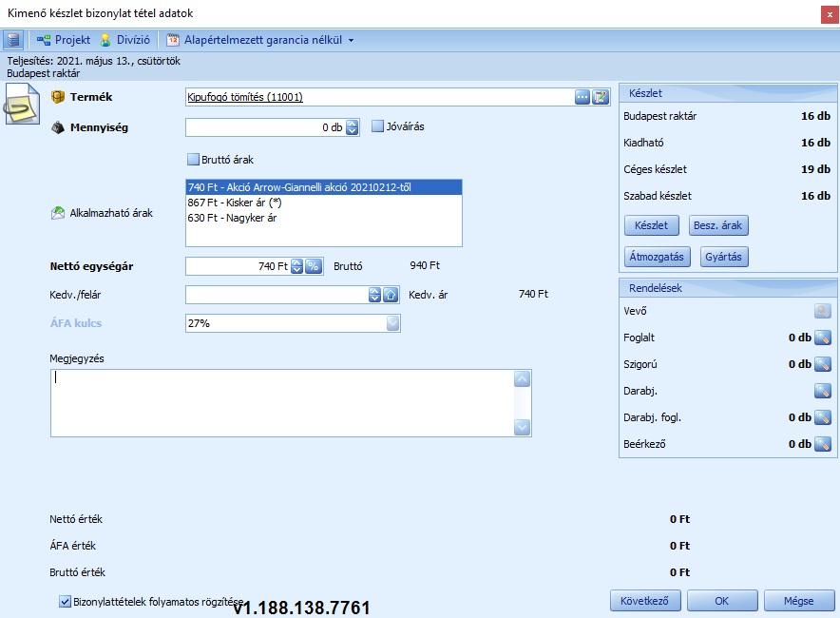Click the Következő button
Viewport: 840px width, 618px height.
[645, 601]
